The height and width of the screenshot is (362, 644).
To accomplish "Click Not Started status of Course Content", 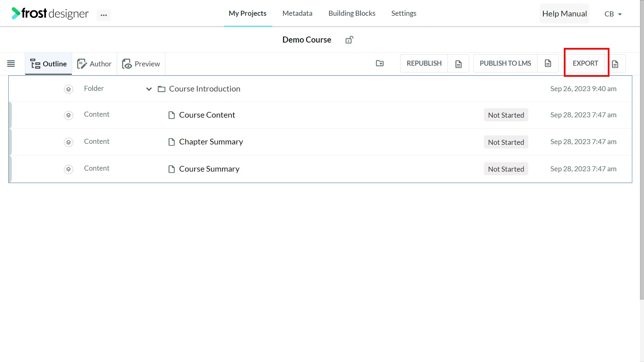I will point(506,115).
